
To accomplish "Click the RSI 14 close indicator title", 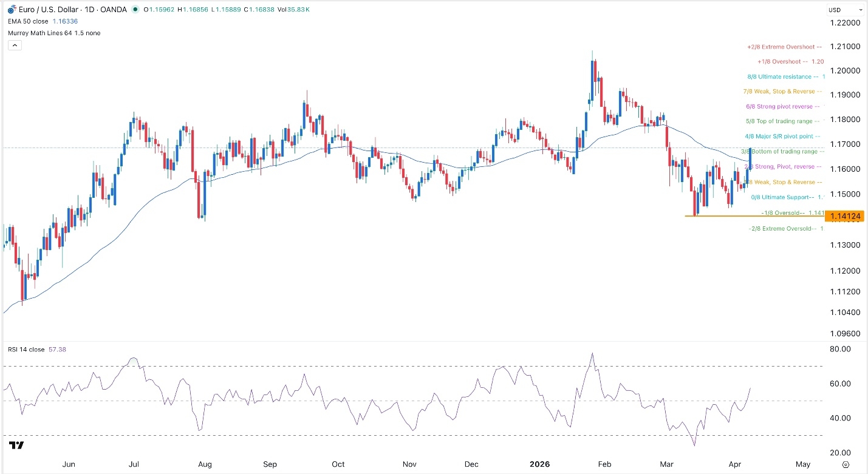I will tap(27, 349).
